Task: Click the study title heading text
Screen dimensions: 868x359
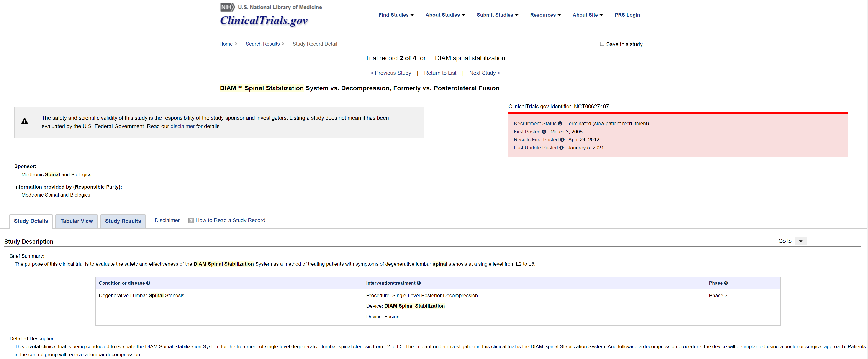Action: [360, 88]
